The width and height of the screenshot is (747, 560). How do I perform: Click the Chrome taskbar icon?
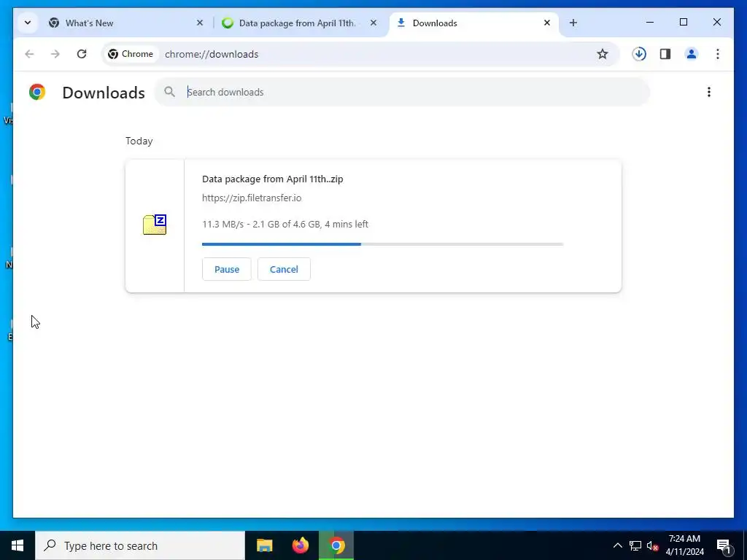[x=336, y=545]
